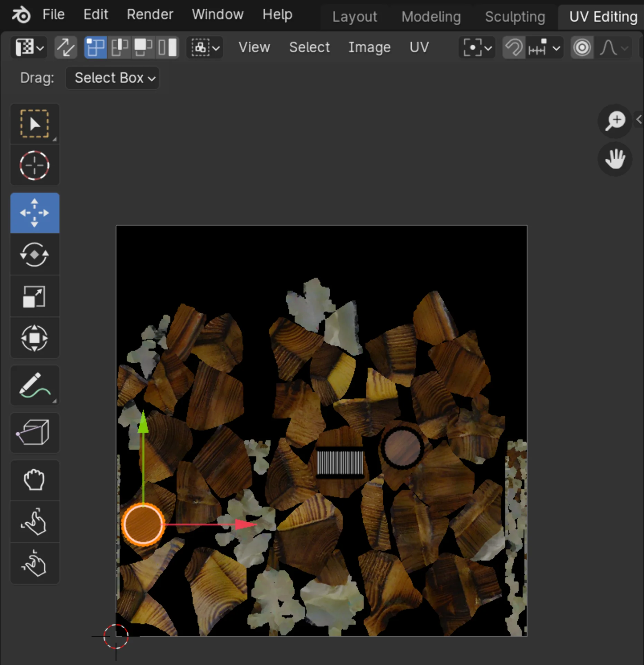The width and height of the screenshot is (644, 665).
Task: Switch to island select mode
Action: click(168, 47)
